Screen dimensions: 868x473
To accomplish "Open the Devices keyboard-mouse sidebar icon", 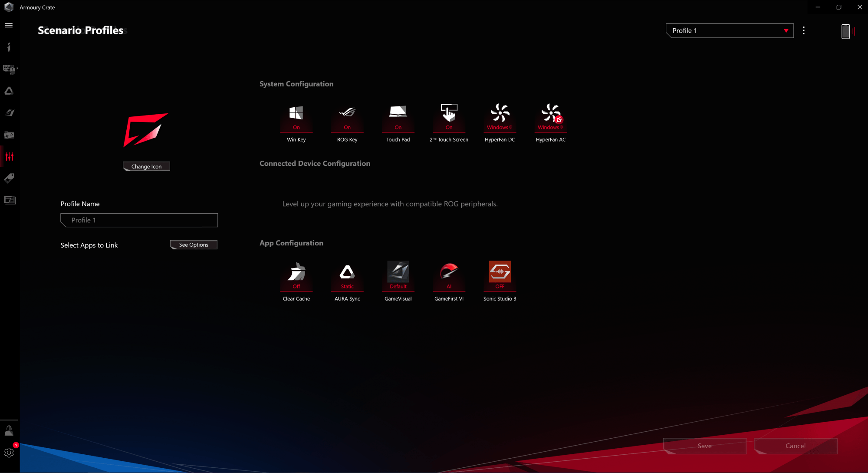I will (9, 69).
